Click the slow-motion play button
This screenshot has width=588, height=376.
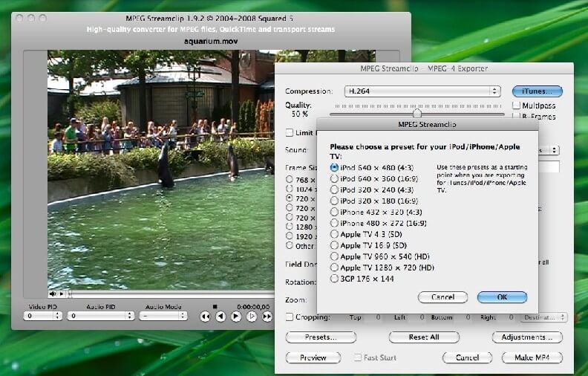252,317
